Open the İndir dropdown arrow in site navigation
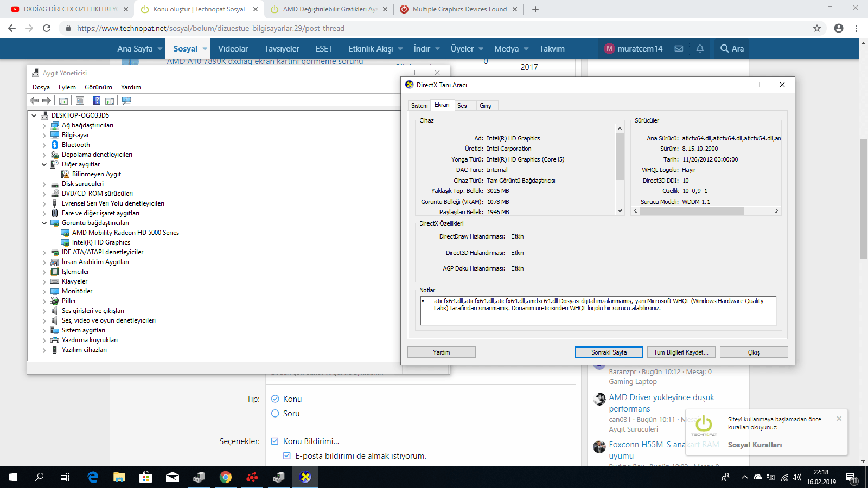Viewport: 868px width, 488px height. (437, 49)
